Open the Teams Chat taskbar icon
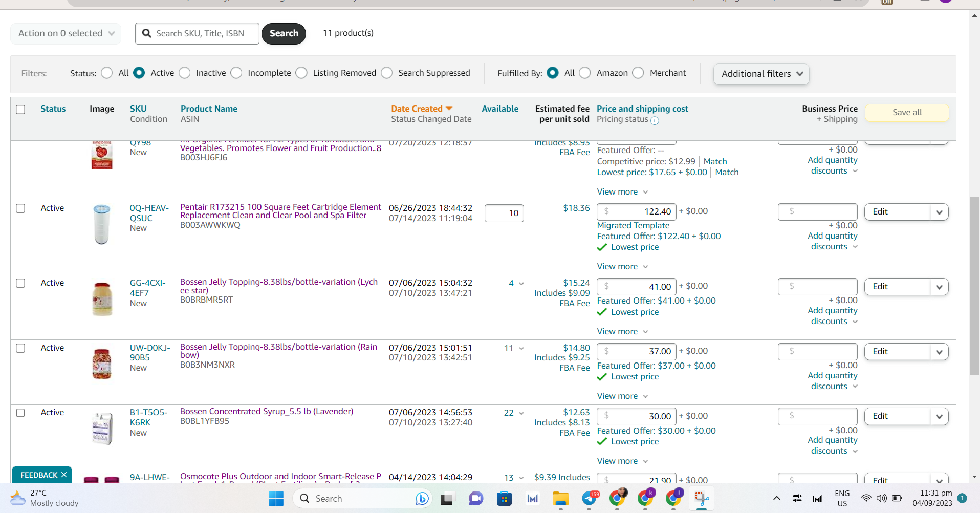This screenshot has width=980, height=513. point(476,498)
